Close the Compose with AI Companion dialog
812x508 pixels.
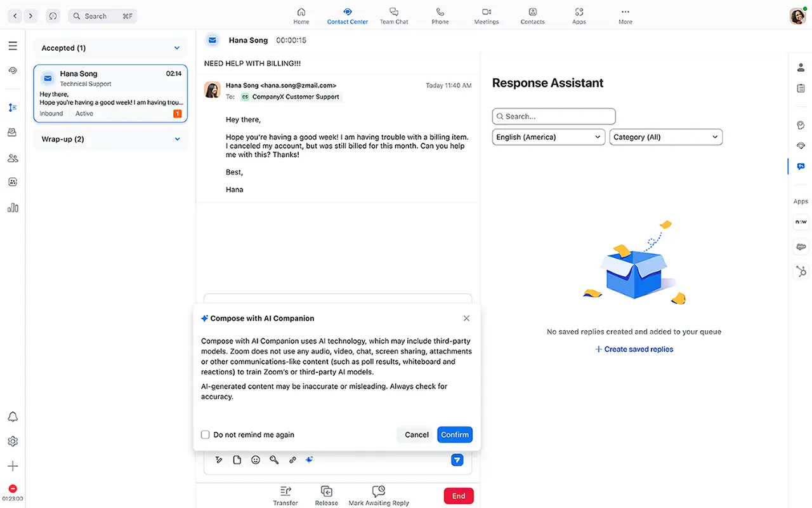466,318
